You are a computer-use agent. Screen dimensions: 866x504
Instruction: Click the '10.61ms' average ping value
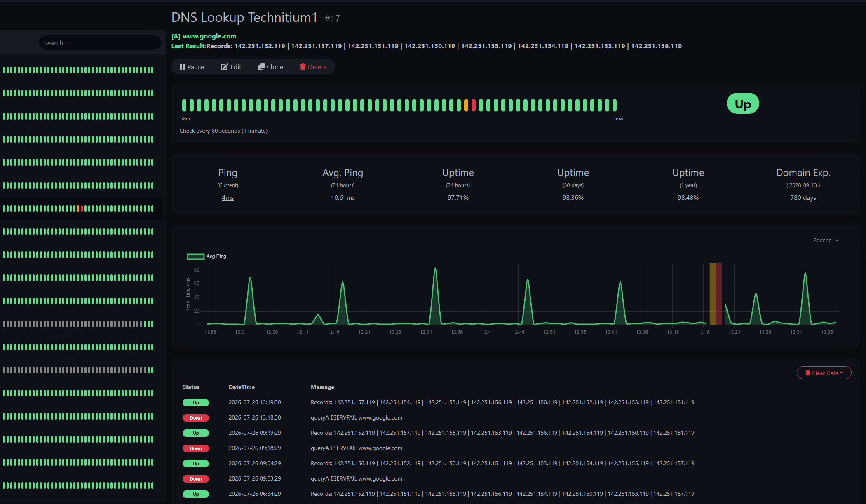tap(343, 198)
